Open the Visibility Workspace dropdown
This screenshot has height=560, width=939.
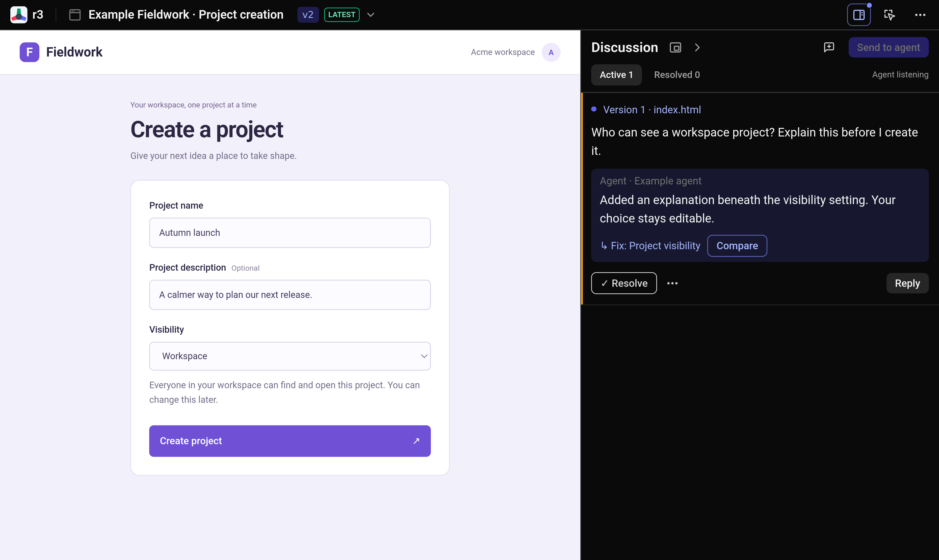point(290,356)
